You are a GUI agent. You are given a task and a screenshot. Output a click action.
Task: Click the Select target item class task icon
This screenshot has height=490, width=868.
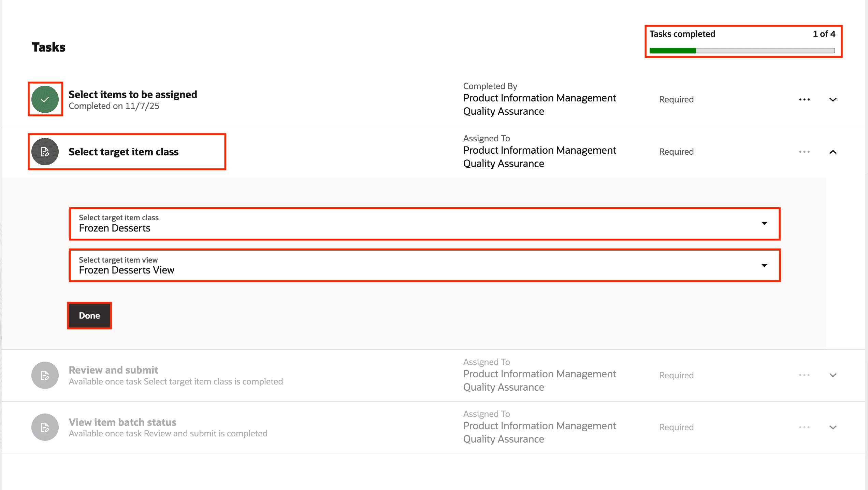pyautogui.click(x=45, y=152)
